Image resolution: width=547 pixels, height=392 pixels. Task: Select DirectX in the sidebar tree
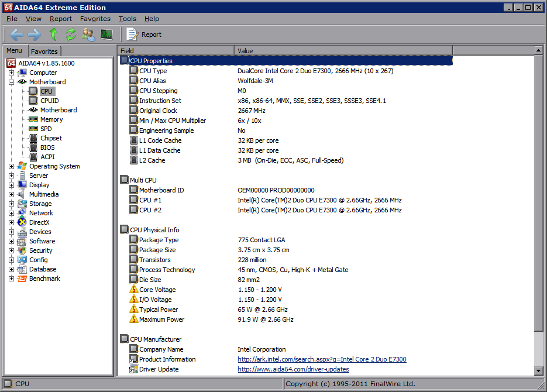point(39,222)
